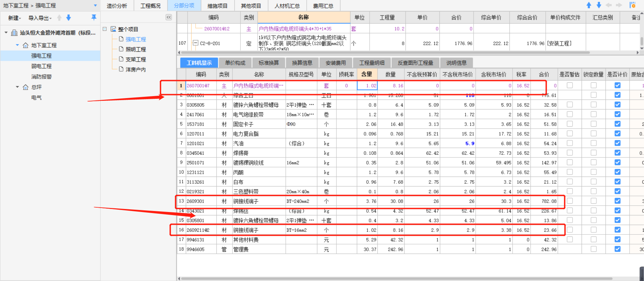The height and width of the screenshot is (281, 644).
Task: Click the house icon beside 总坪
Action: click(x=25, y=87)
